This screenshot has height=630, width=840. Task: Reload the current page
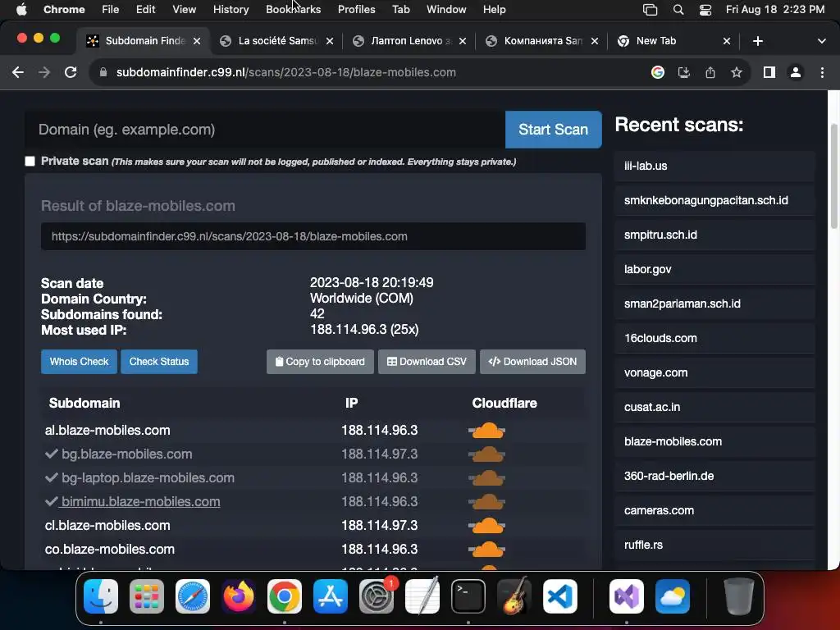(71, 72)
